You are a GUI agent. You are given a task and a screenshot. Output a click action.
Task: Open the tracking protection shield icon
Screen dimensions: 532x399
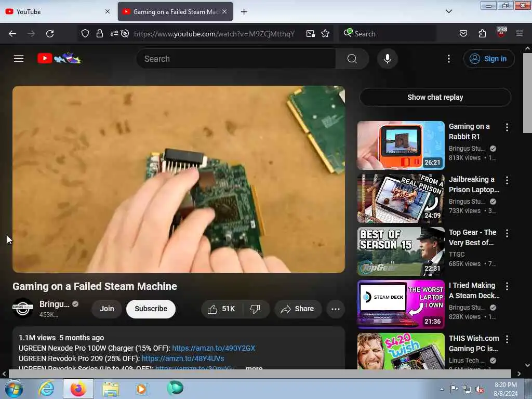[x=85, y=34]
